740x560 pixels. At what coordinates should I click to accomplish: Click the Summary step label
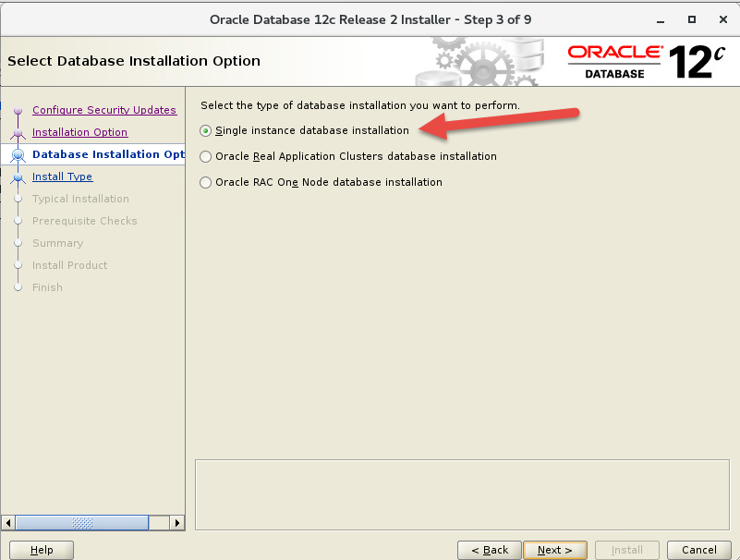57,243
